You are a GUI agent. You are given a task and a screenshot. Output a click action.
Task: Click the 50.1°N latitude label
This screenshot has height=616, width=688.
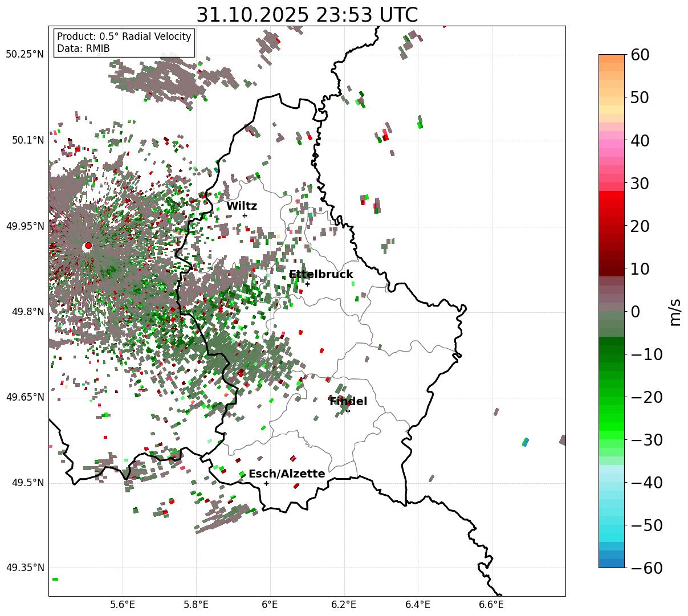point(27,140)
